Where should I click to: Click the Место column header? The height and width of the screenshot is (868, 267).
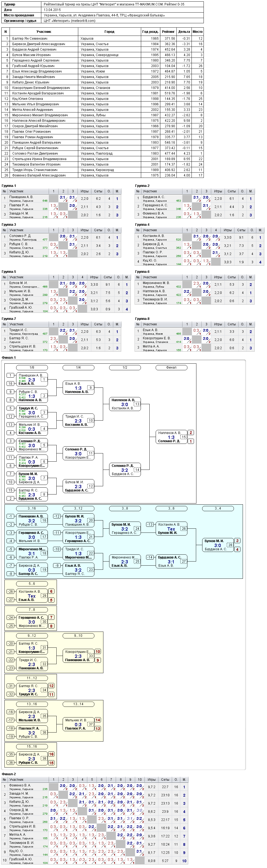pos(198,32)
